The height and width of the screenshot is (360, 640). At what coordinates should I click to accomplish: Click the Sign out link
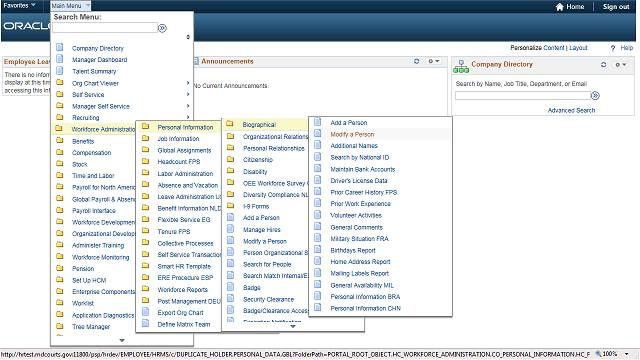616,7
